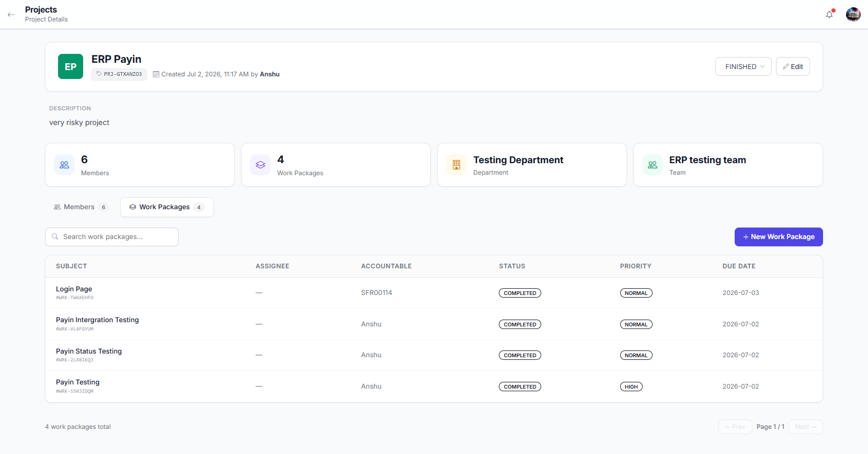The width and height of the screenshot is (868, 454).
Task: Expand the FINISHED status dropdown
Action: tap(744, 66)
